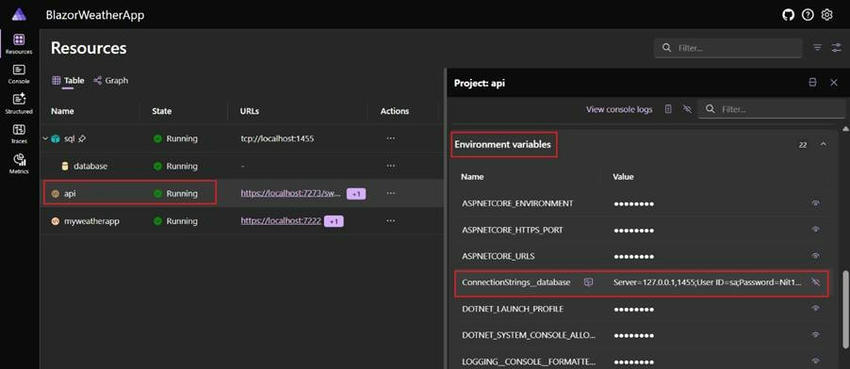Open View console logs link

[x=619, y=109]
